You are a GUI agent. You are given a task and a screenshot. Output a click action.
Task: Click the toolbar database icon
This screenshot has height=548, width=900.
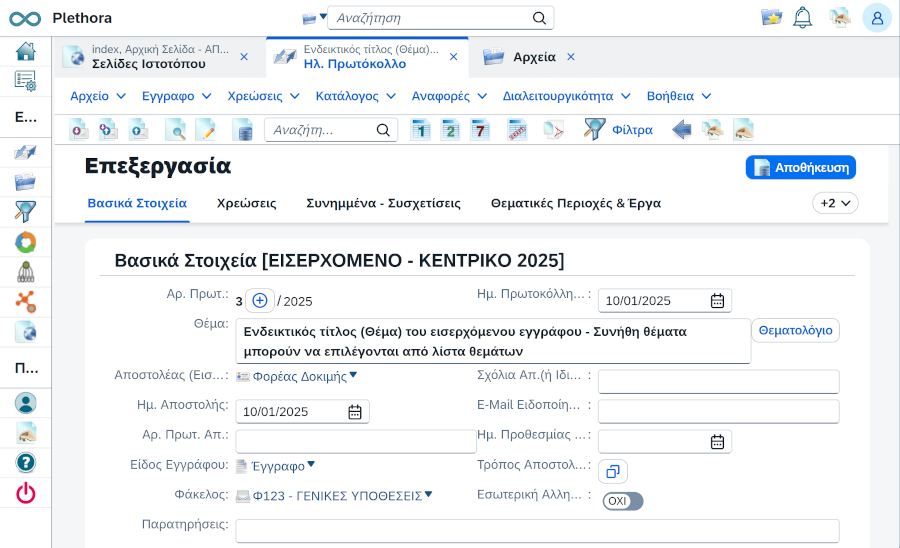(242, 130)
